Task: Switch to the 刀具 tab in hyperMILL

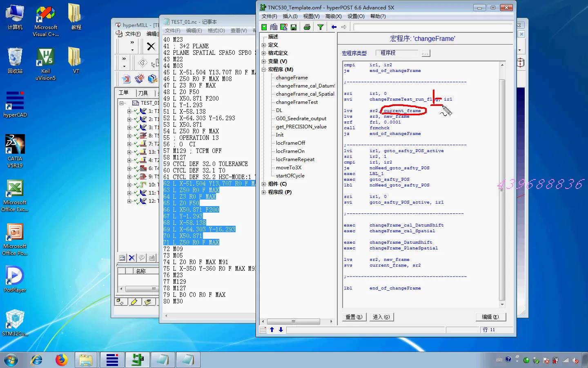Action: (x=143, y=93)
